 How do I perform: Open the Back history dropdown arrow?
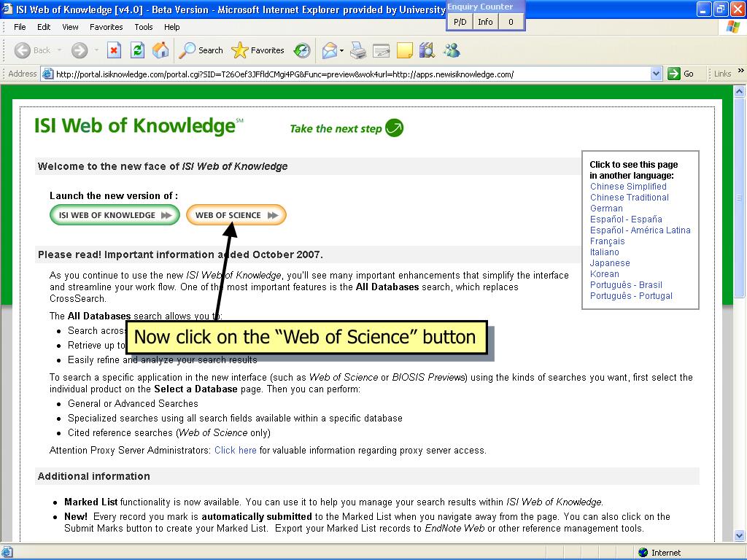click(60, 50)
